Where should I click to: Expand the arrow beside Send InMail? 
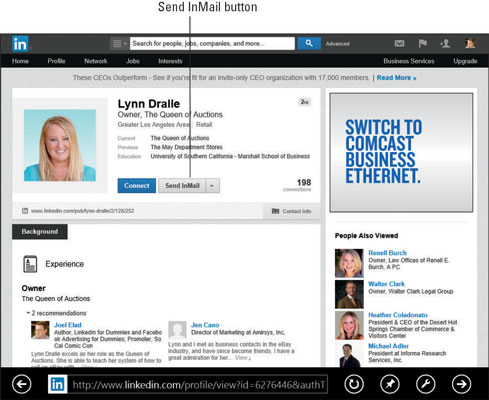(213, 186)
